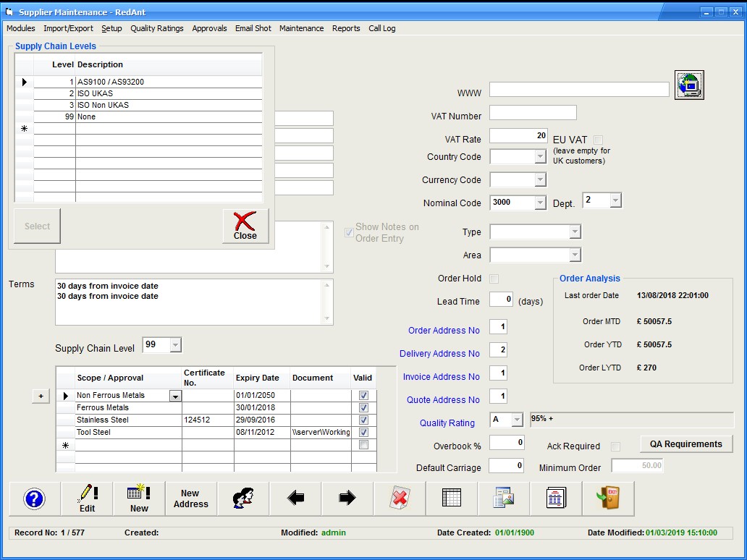Expand the Supply Chain Level dropdown

tap(175, 345)
